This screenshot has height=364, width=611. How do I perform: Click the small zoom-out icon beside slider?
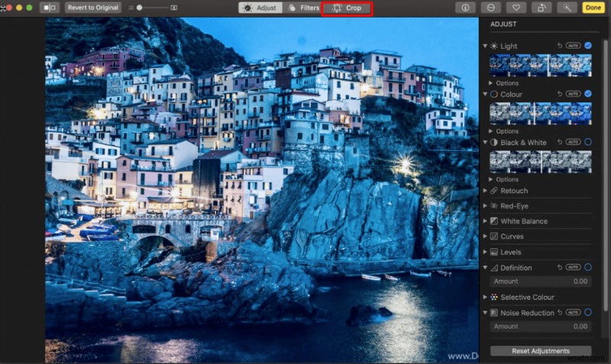131,8
